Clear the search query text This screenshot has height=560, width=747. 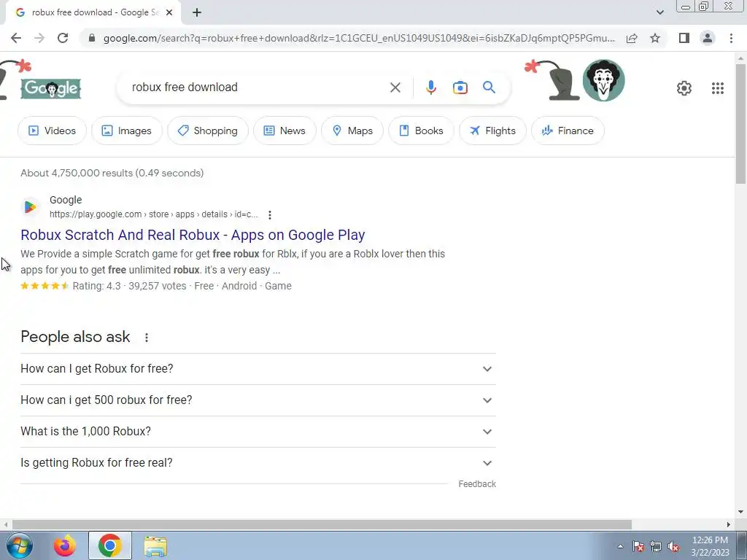395,87
